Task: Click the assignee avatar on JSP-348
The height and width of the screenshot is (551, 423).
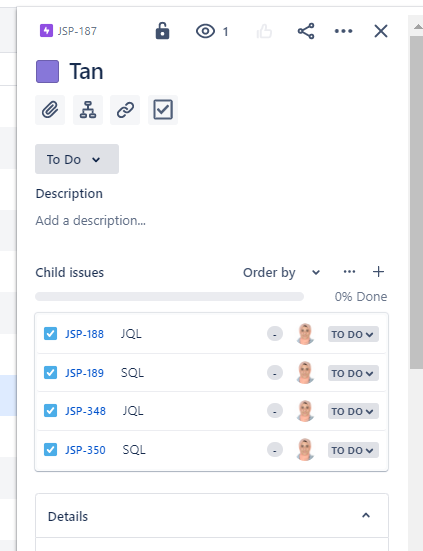Action: point(305,411)
